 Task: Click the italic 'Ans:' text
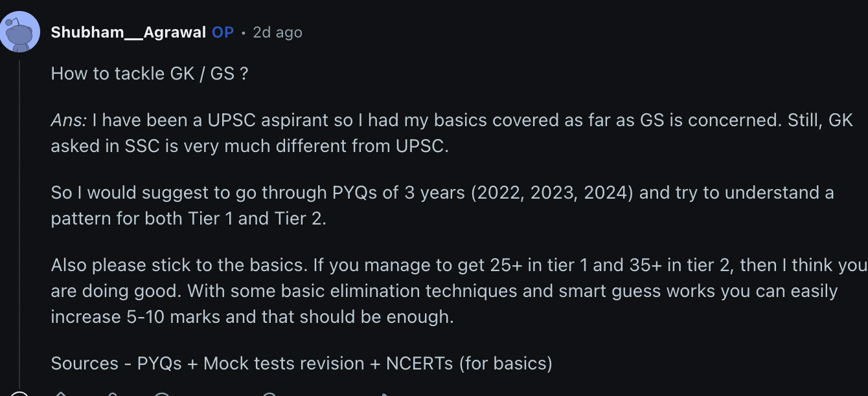tap(69, 120)
